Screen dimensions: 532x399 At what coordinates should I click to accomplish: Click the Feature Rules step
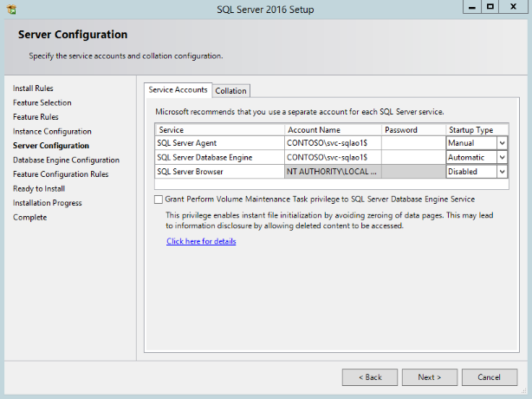pos(36,117)
